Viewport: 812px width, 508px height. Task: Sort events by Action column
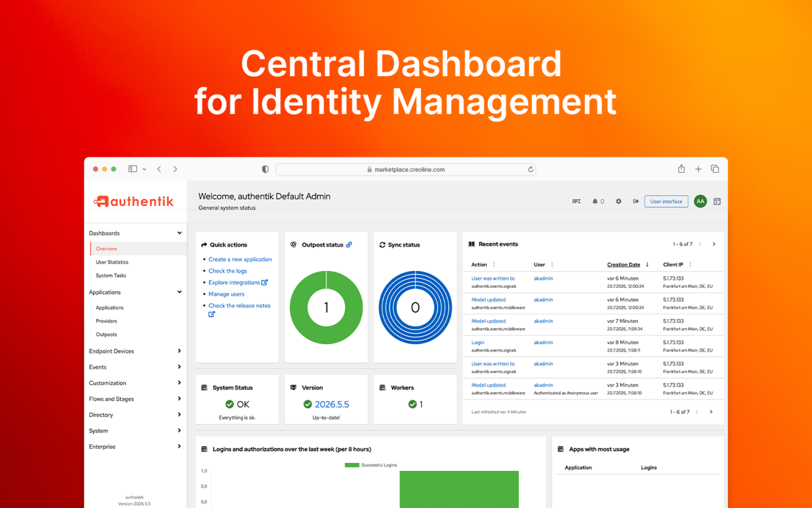[484, 265]
